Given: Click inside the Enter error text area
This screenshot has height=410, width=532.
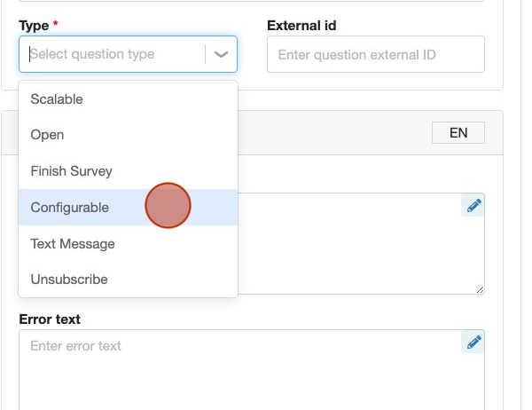Looking at the screenshot, I should point(252,369).
